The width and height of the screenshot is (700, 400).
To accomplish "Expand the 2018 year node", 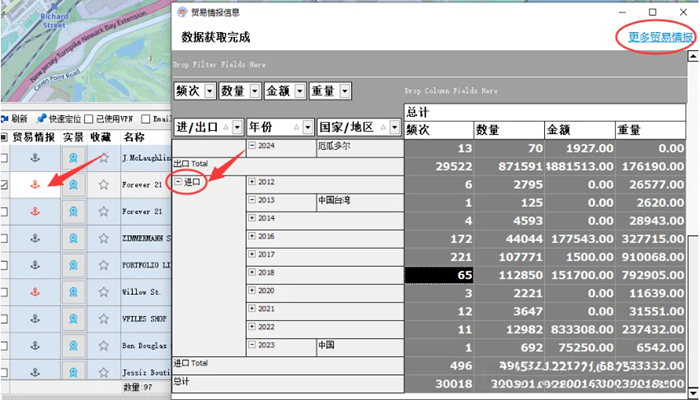I will (x=252, y=272).
